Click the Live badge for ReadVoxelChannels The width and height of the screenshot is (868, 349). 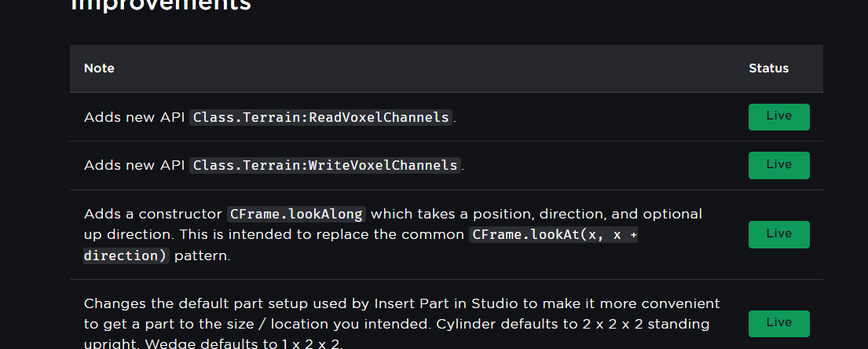[778, 116]
